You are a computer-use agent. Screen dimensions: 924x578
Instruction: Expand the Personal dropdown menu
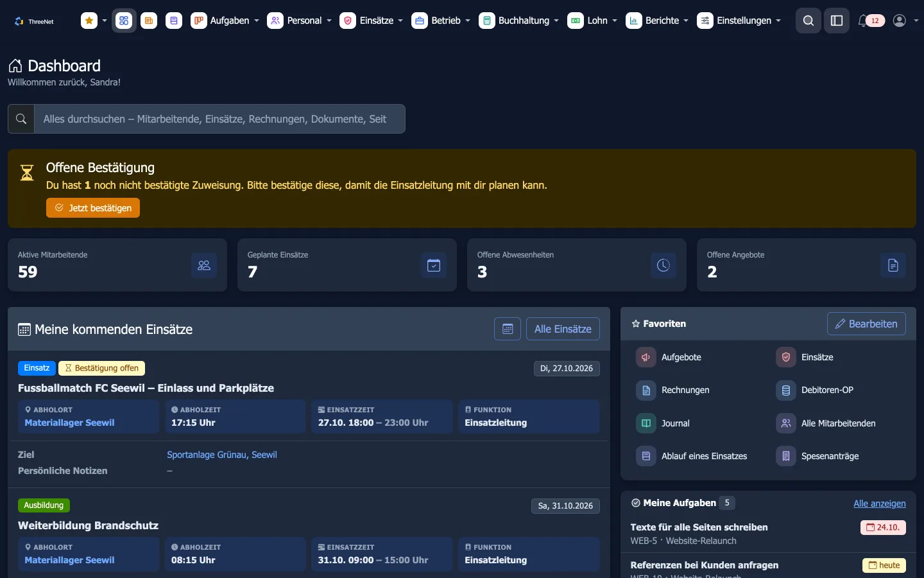(300, 21)
